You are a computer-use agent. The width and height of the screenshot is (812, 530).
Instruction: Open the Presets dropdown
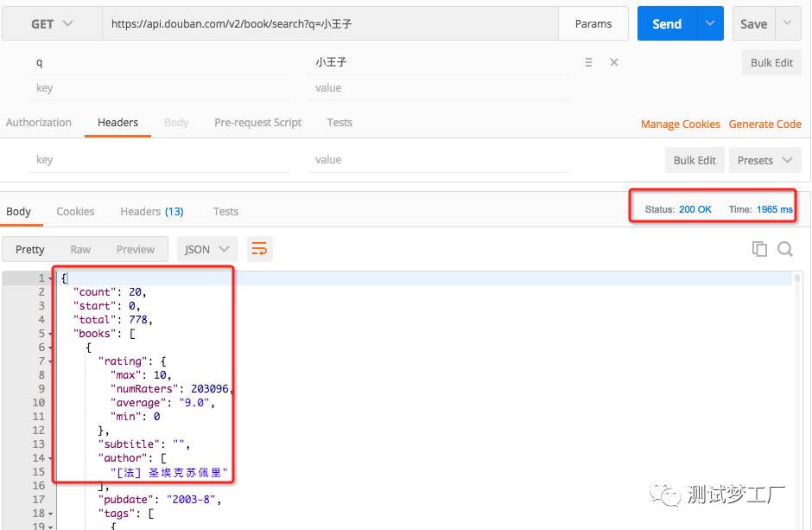(764, 161)
